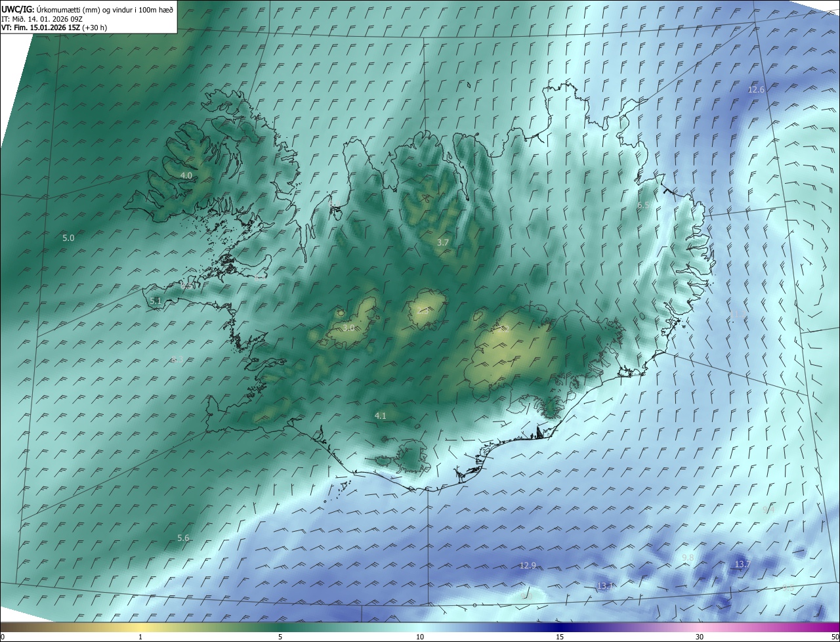The height and width of the screenshot is (642, 840).
Task: Click the valid time line 'VT: Fim. 15.01.2026 15Z (+30 h)'
Action: click(54, 28)
